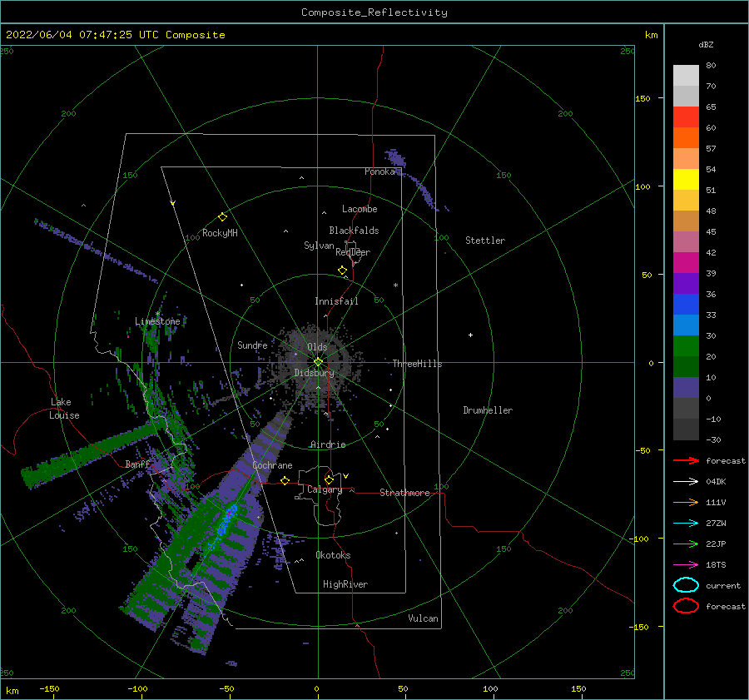Screen dimensions: 749x700
Task: Click the white 04DK arrow icon
Action: (686, 481)
